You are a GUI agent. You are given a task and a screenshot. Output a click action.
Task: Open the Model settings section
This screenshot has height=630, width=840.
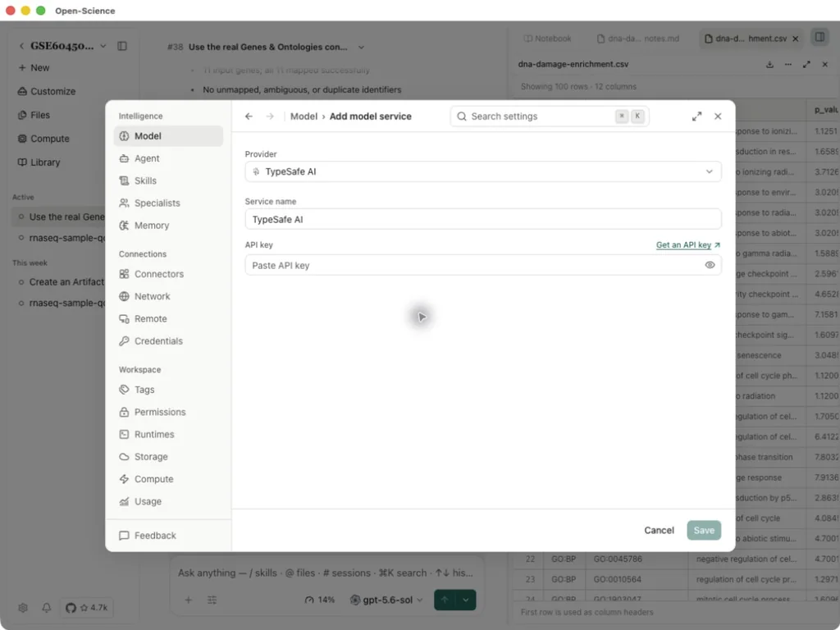pyautogui.click(x=168, y=136)
